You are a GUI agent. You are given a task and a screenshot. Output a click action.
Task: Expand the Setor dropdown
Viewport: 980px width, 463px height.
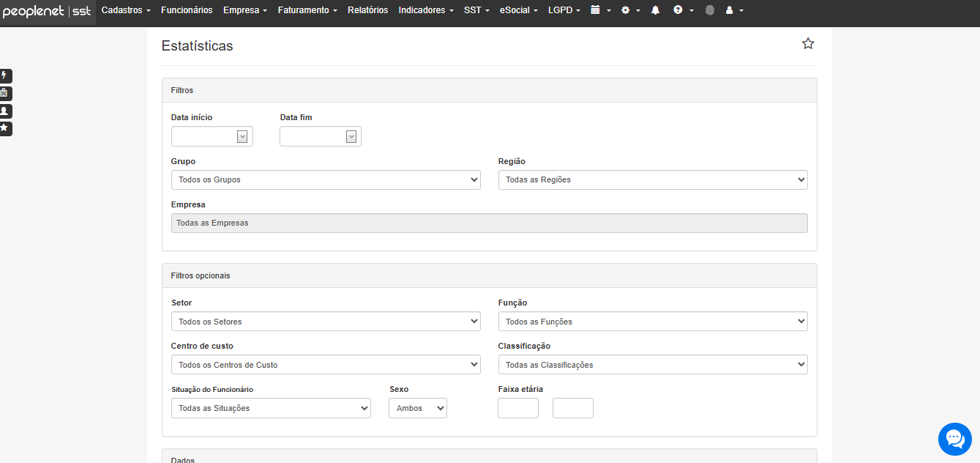326,322
